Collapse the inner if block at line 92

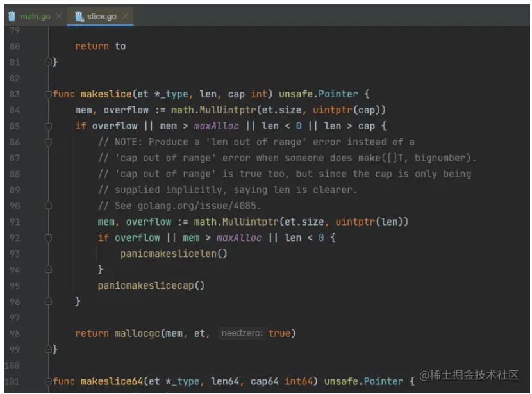coord(49,238)
